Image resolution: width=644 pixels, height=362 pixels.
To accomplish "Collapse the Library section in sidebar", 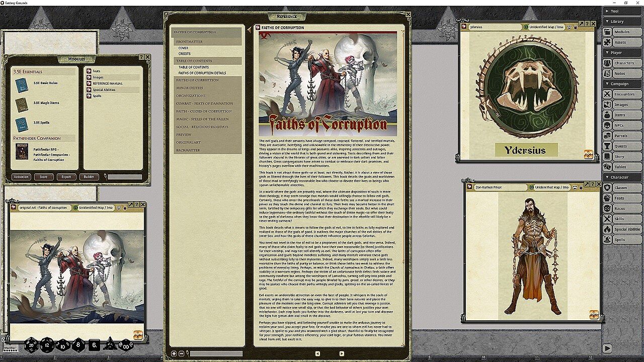I will tap(622, 21).
